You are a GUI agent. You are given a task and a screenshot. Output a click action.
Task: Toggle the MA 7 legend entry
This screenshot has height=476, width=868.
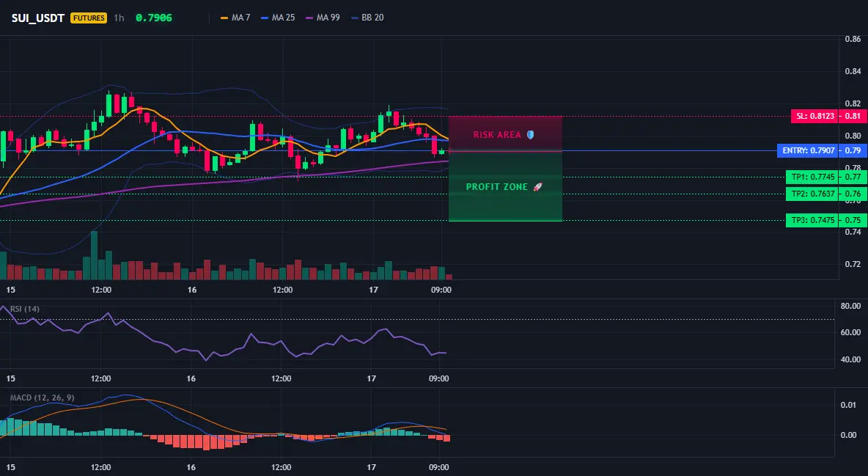coord(235,18)
